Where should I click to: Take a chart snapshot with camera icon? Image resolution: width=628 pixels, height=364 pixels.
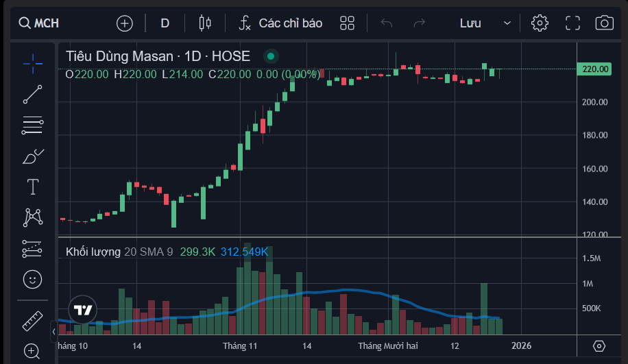(x=604, y=23)
